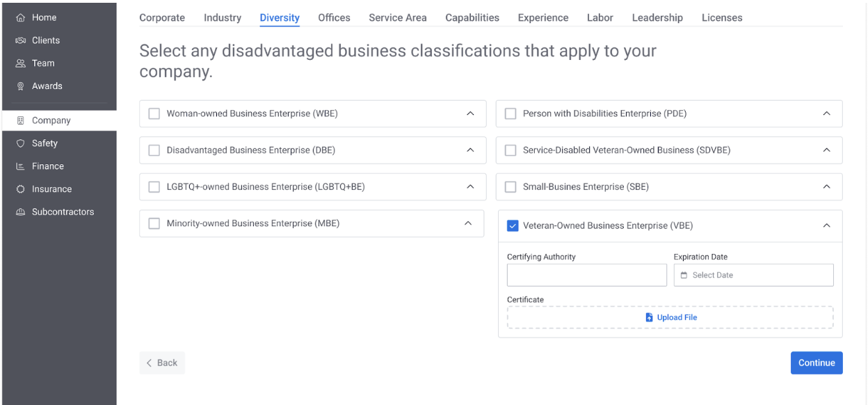Open the Leadership tab
Screen dimensions: 868x405
pos(657,17)
